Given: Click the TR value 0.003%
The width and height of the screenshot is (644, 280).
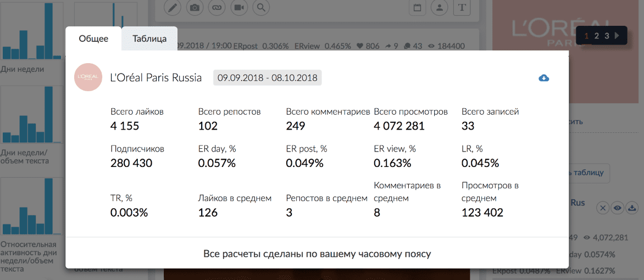Looking at the screenshot, I should pos(129,212).
